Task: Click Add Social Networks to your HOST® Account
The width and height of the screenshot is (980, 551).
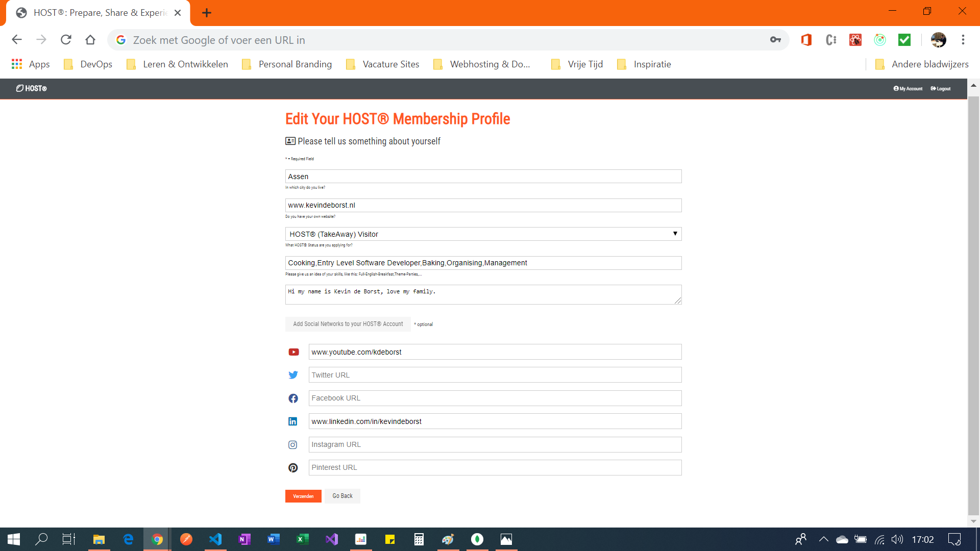Action: 348,324
